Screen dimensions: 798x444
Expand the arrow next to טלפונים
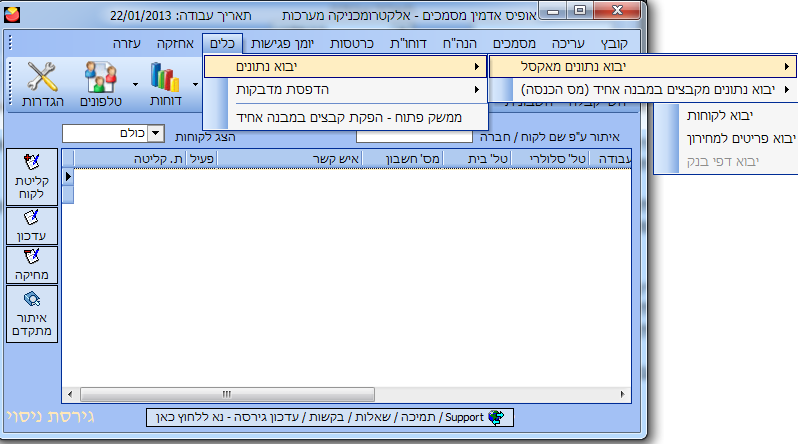[135, 85]
